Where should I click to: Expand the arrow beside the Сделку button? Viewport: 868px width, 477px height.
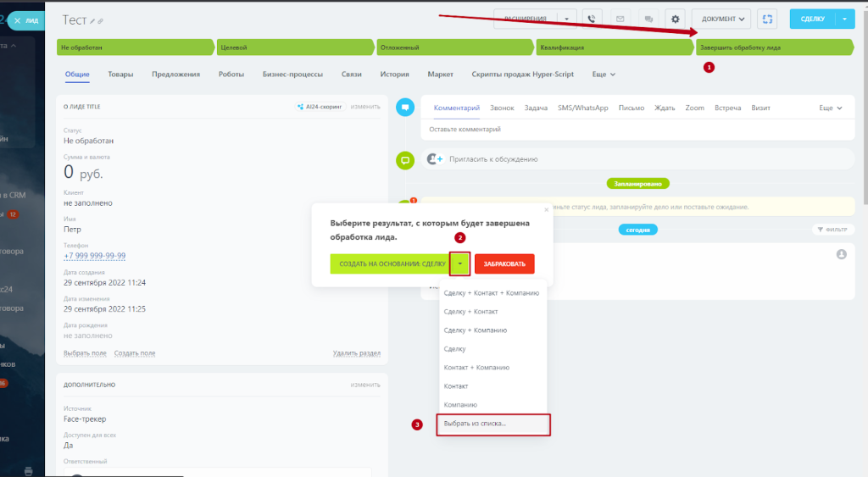tap(844, 19)
